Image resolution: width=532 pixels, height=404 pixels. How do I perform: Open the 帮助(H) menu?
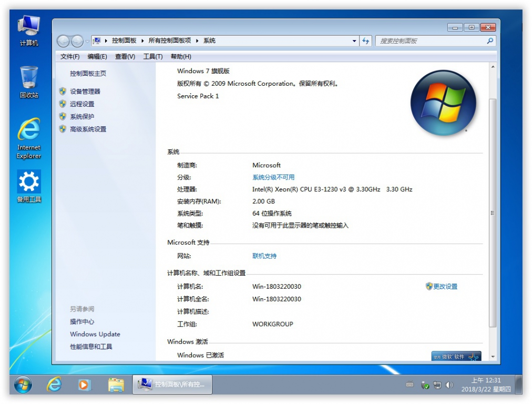pos(181,57)
